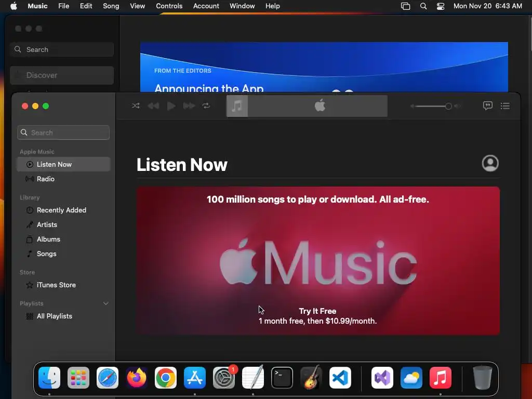
Task: Click the Albums stack icon
Action: pyautogui.click(x=30, y=239)
